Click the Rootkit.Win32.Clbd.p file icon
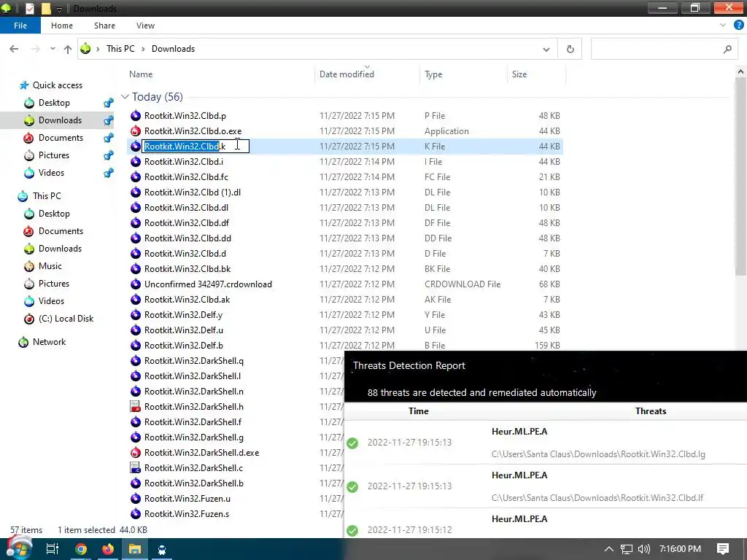This screenshot has width=747, height=560. [136, 116]
